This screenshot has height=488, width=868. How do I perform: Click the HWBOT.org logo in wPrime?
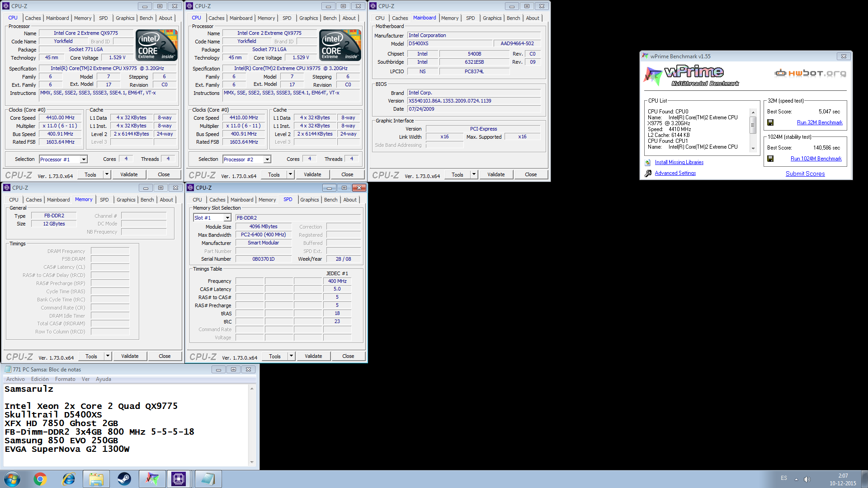pos(810,73)
